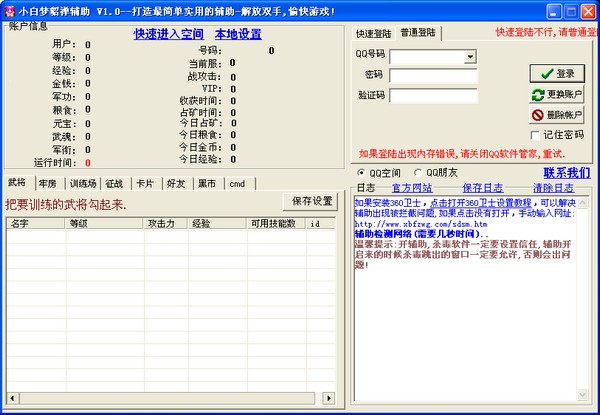600x415 pixels.
Task: Open the 武将 tab
Action: [x=17, y=183]
